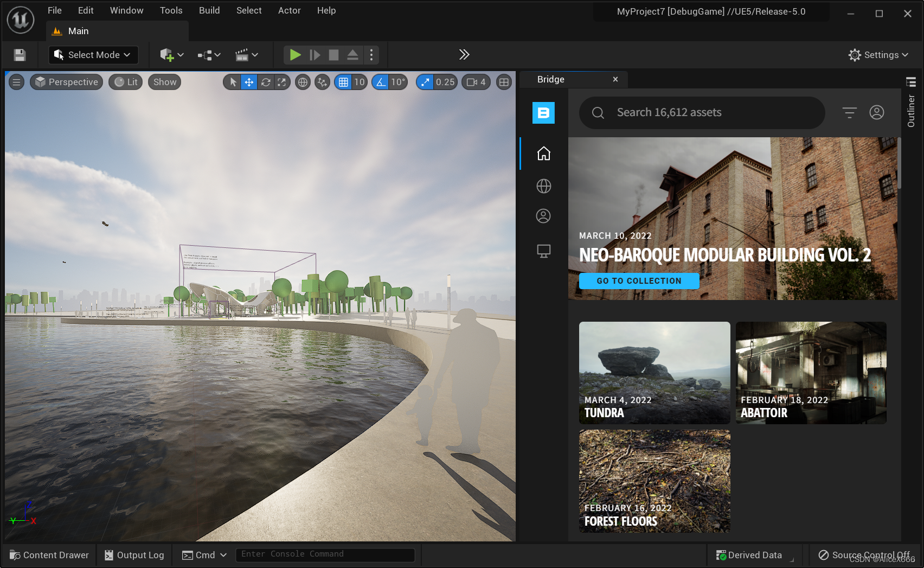This screenshot has height=568, width=924.
Task: Open Select Mode dropdown
Action: 93,55
